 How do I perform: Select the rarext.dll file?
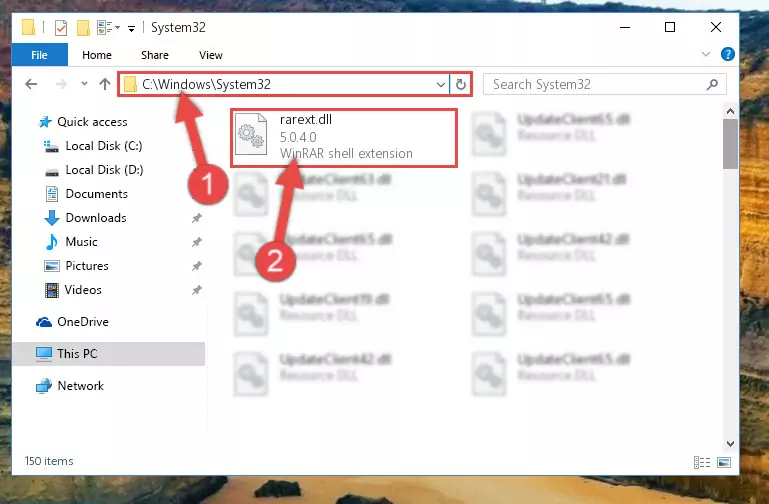tap(344, 137)
